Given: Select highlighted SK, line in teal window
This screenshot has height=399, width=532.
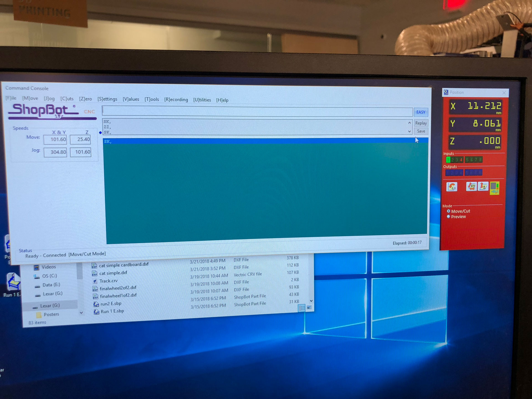Looking at the screenshot, I should (x=265, y=141).
